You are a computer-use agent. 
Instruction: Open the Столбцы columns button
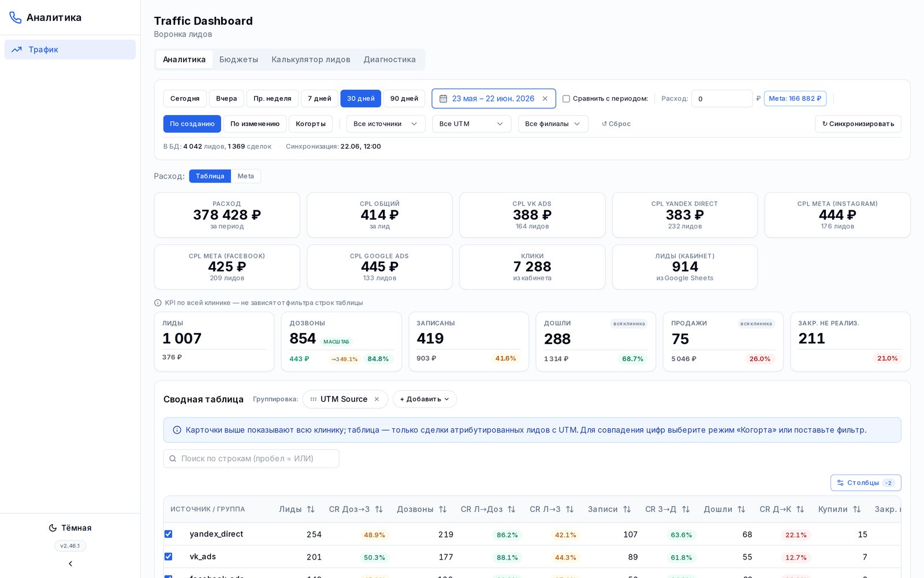point(866,483)
